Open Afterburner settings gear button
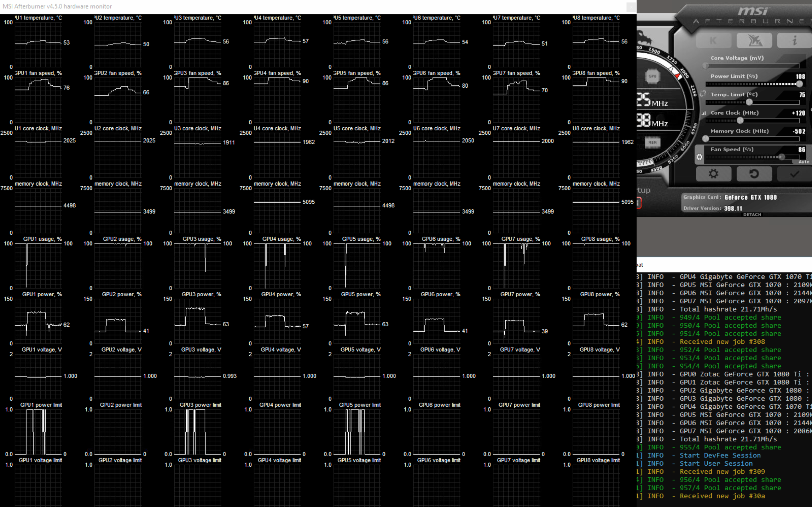812x507 pixels. tap(713, 174)
